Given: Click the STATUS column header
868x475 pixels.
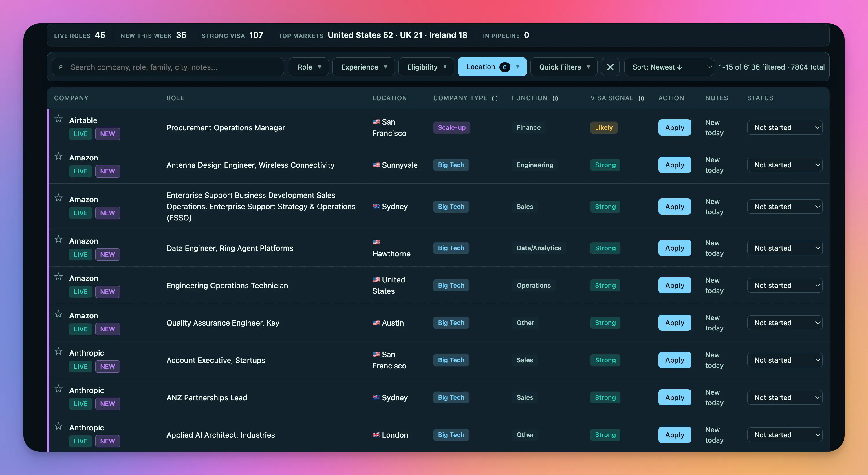Looking at the screenshot, I should point(760,98).
